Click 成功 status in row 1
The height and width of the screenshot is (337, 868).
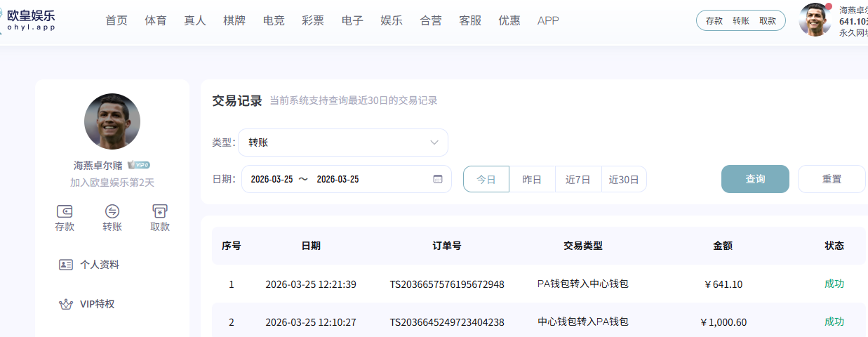[x=834, y=284]
